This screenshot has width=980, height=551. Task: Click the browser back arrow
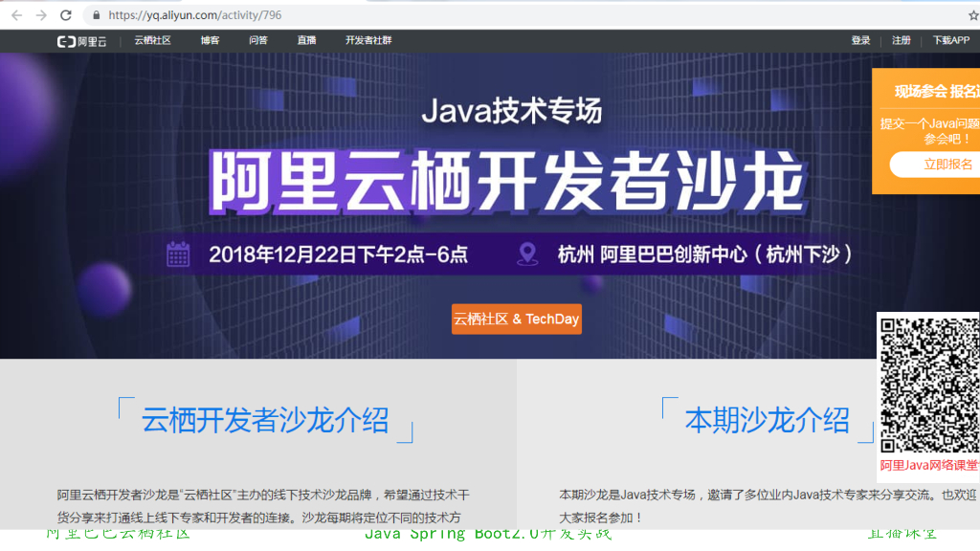17,15
